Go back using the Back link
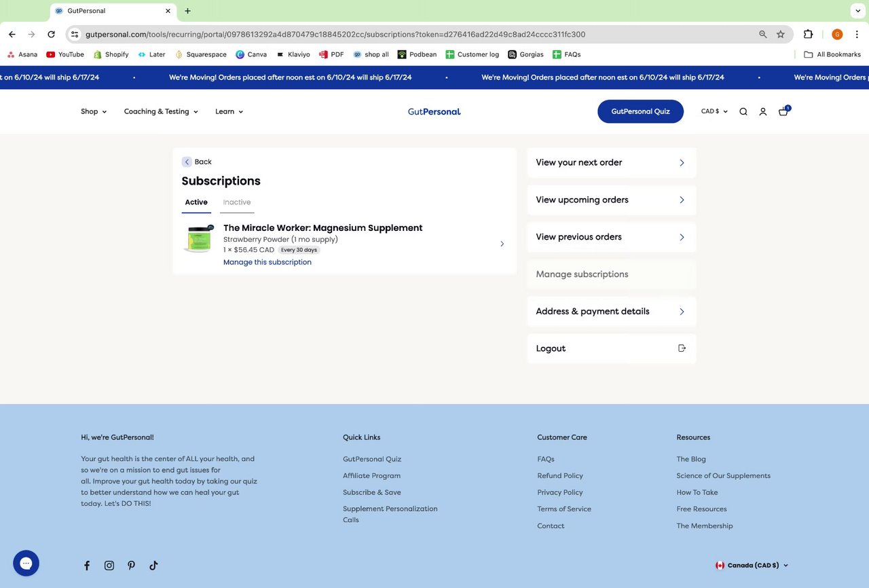 (x=197, y=162)
